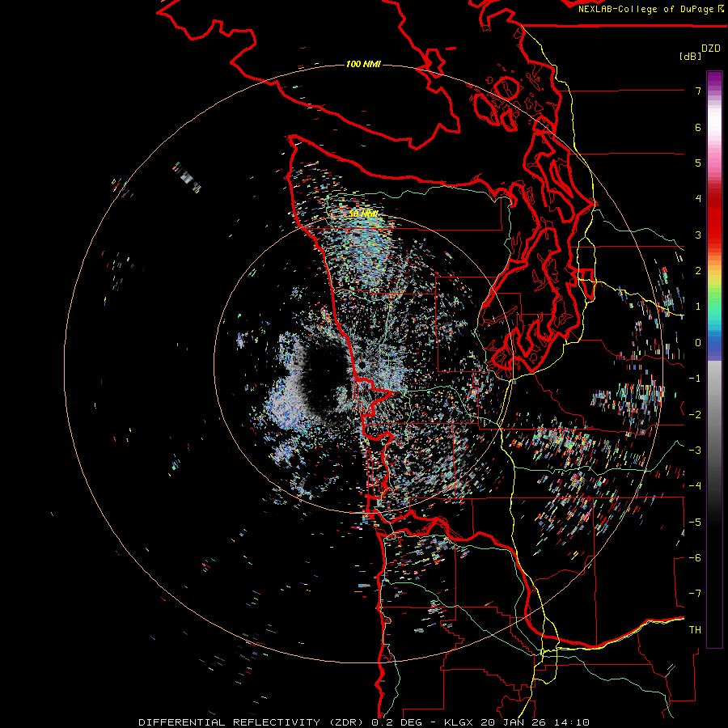Click the 3 value on color scale
This screenshot has height=728, width=728.
coord(698,235)
